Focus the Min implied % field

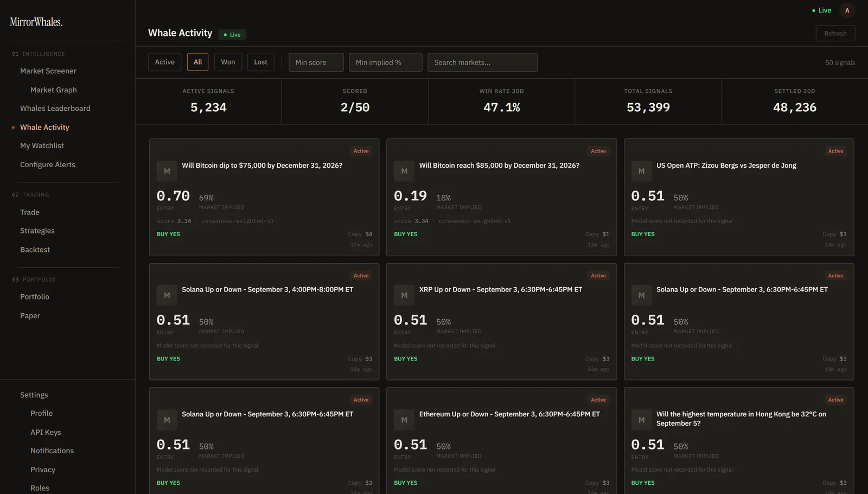click(386, 62)
